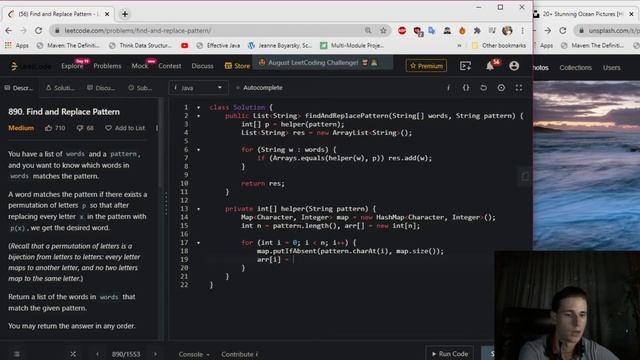Screen dimensions: 640x360
Task: Click Add to List
Action: tap(125, 128)
